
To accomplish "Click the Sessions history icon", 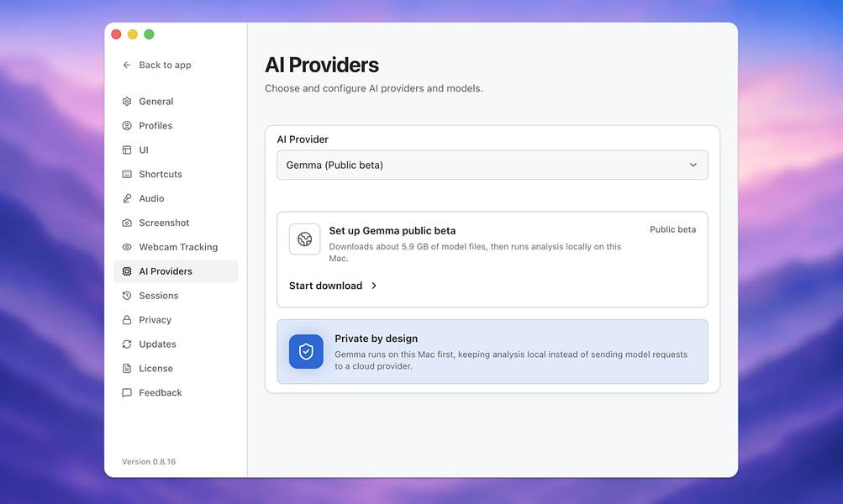I will [127, 296].
